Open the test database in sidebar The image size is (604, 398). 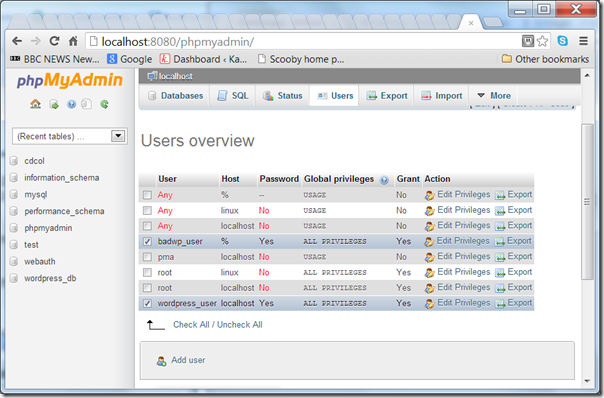point(31,245)
